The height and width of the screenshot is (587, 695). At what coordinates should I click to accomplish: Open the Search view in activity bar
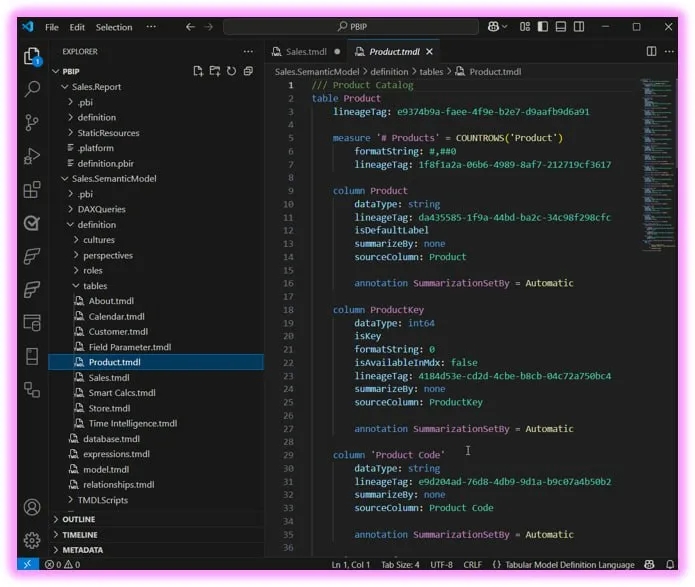pos(32,89)
